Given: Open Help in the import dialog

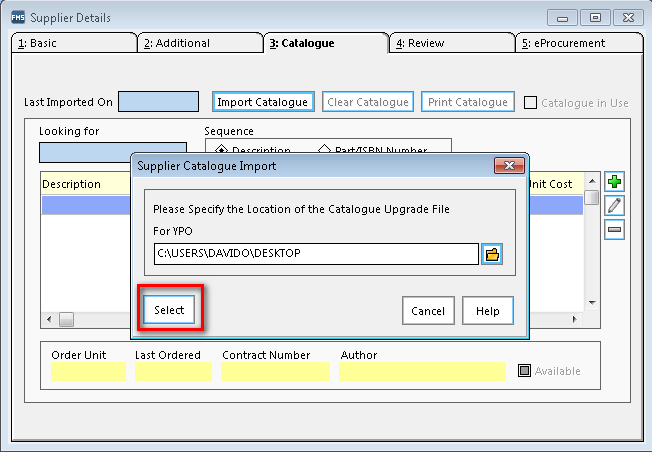Looking at the screenshot, I should [x=488, y=311].
